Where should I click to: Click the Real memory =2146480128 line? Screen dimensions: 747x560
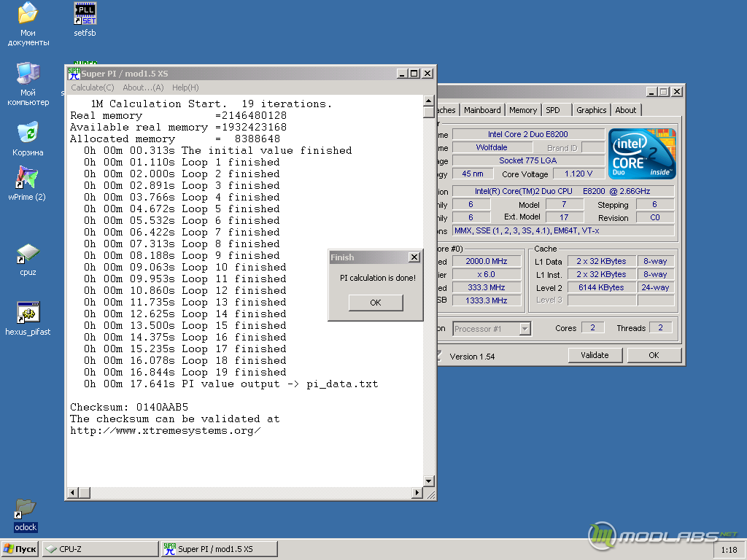tap(178, 116)
